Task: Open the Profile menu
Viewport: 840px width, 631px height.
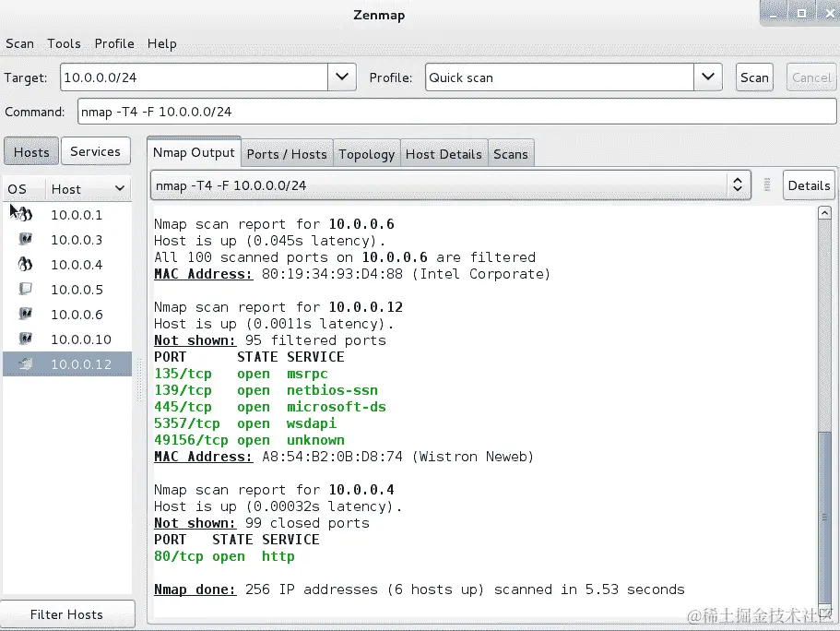Action: pos(114,43)
